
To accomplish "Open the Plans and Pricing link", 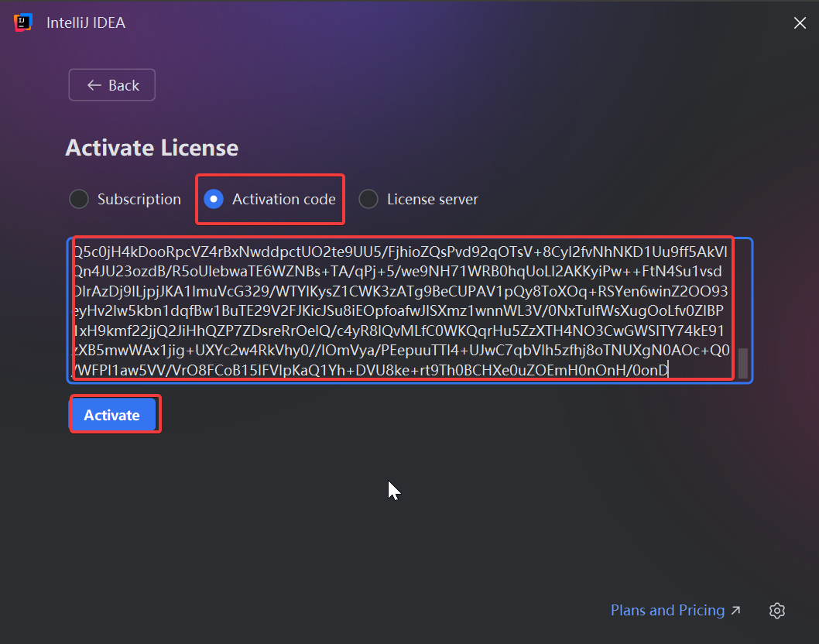I will 667,611.
